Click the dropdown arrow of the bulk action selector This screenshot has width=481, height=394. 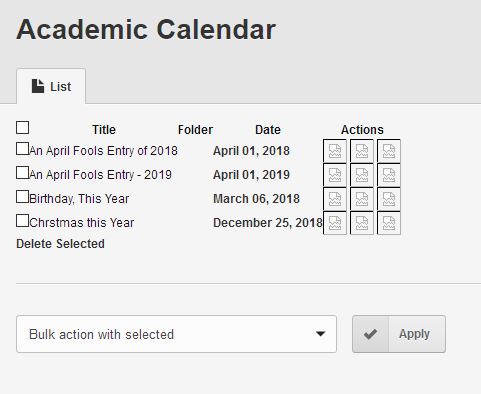(x=320, y=334)
